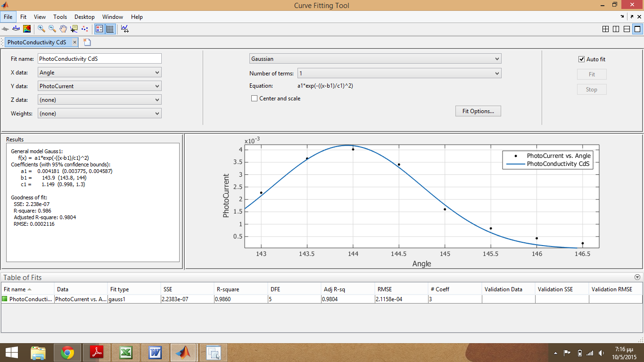Click the # Coeff column header
This screenshot has height=362, width=644.
pyautogui.click(x=455, y=289)
